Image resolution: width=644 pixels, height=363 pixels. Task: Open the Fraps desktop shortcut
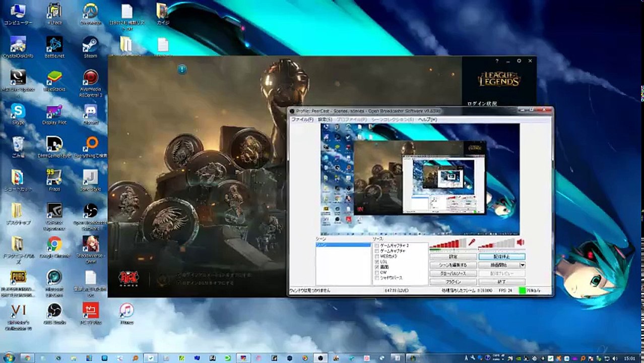[x=54, y=180]
